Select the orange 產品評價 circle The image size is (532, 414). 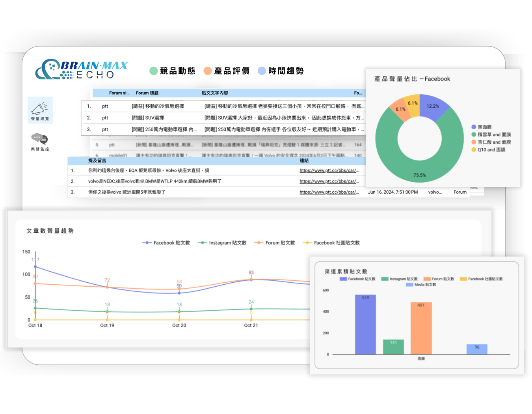[x=208, y=71]
